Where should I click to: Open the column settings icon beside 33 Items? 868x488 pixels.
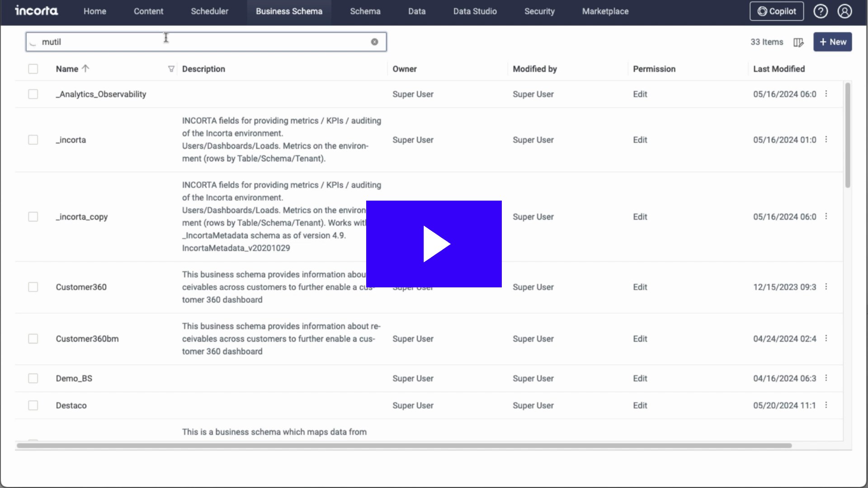798,42
